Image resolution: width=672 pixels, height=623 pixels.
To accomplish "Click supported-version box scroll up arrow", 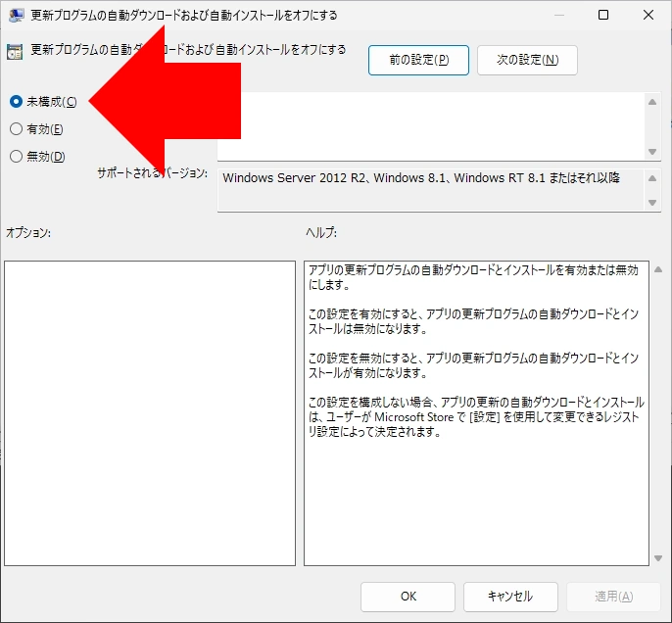I will pyautogui.click(x=652, y=178).
